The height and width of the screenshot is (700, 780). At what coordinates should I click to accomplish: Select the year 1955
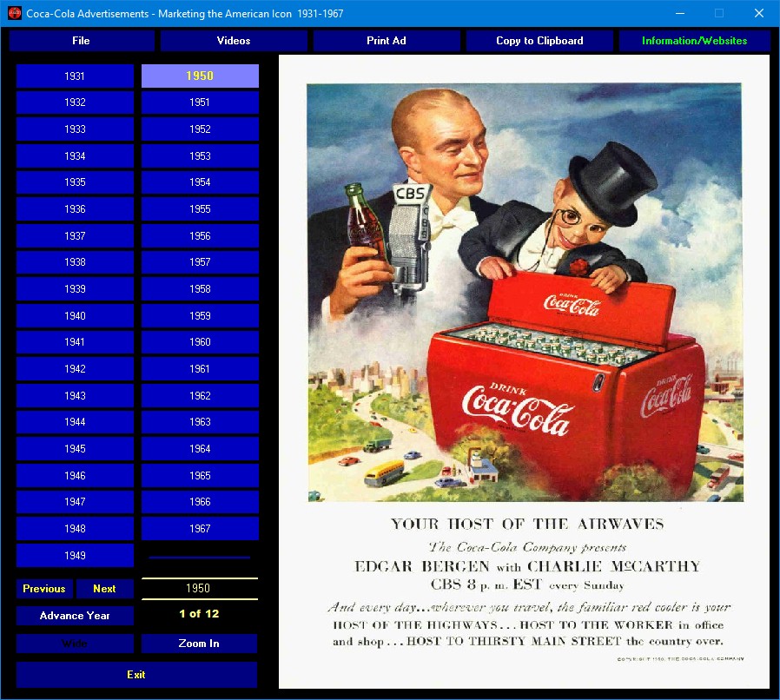click(200, 209)
